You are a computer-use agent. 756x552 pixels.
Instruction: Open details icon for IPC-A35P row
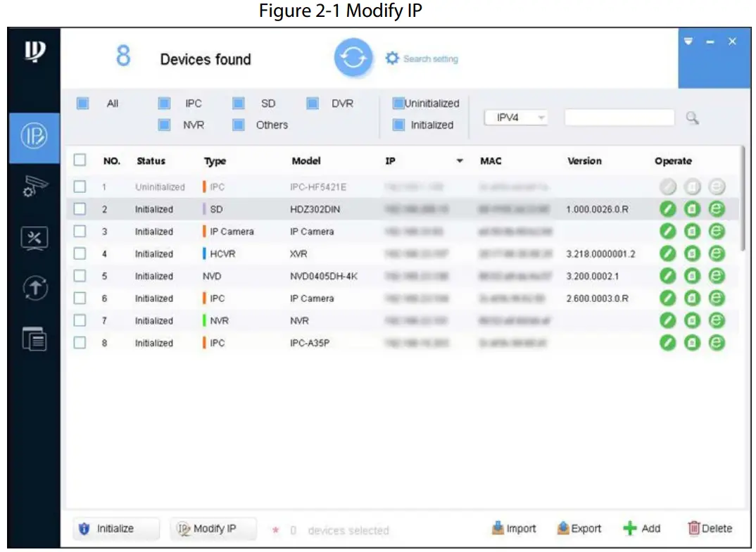tap(693, 343)
